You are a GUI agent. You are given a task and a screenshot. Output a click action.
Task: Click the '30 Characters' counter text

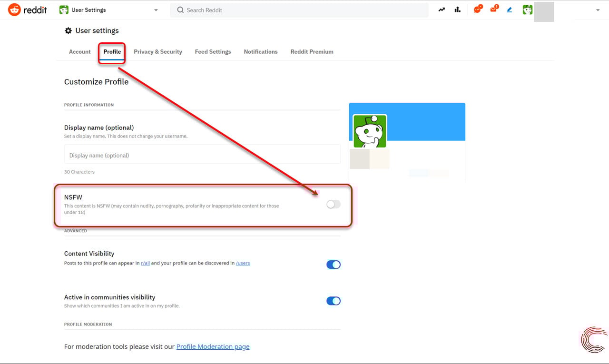79,172
